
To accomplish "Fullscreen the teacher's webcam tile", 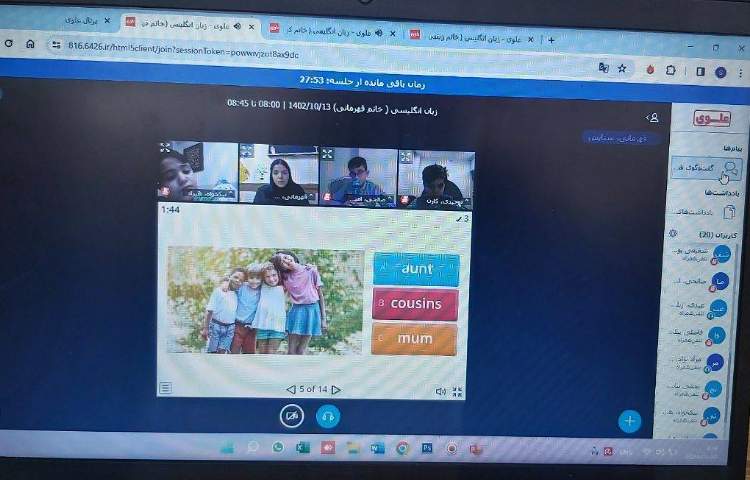I will 246,150.
